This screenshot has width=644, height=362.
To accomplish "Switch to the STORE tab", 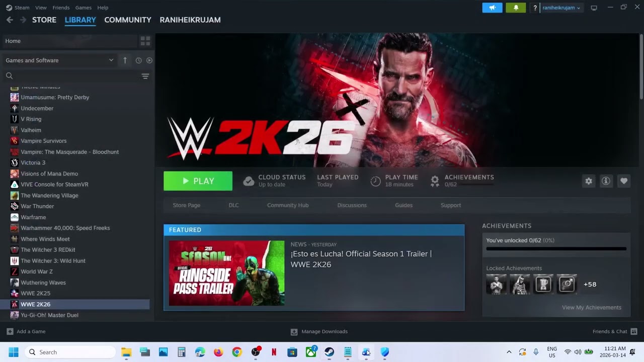I will tap(44, 20).
